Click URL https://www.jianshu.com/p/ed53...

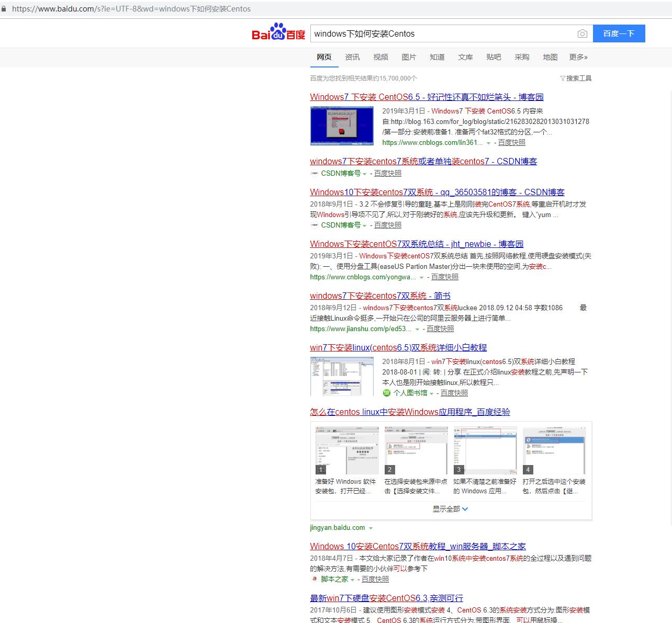tap(361, 329)
